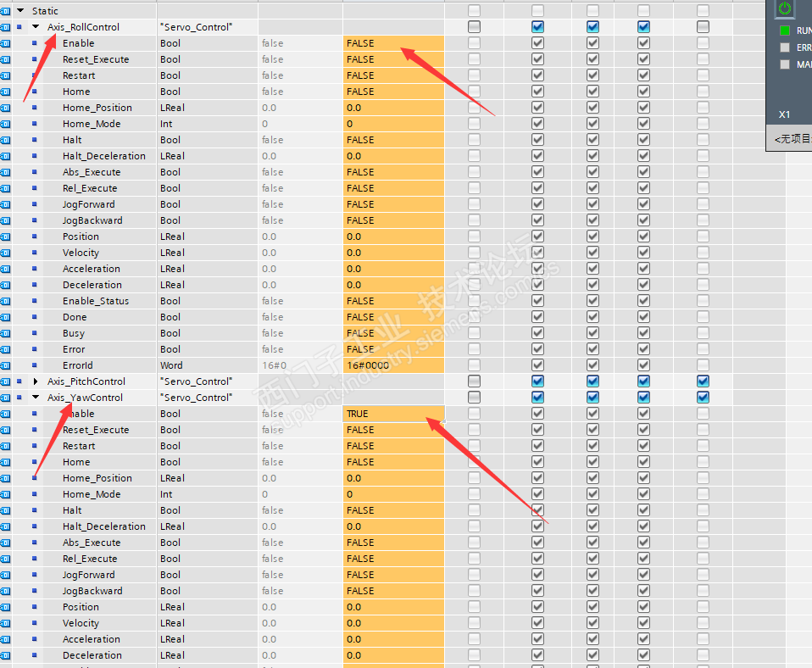Click the green power icon in CPU panel
The width and height of the screenshot is (812, 668).
[x=785, y=8]
